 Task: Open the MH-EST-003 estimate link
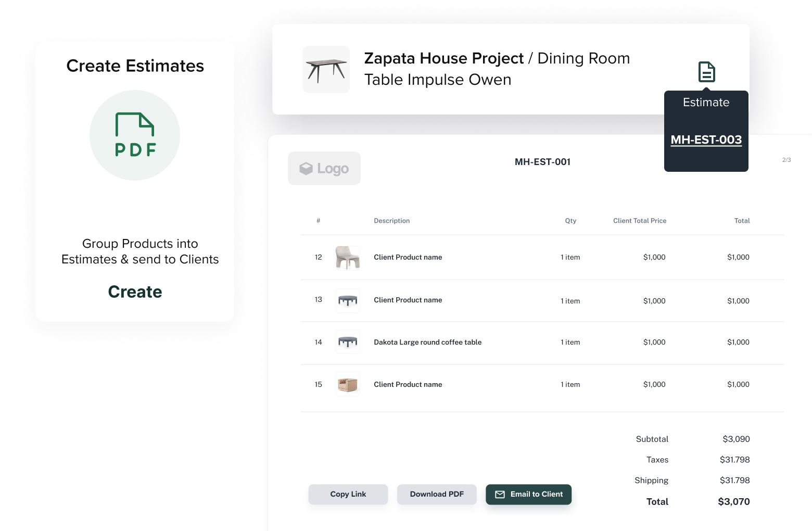706,140
